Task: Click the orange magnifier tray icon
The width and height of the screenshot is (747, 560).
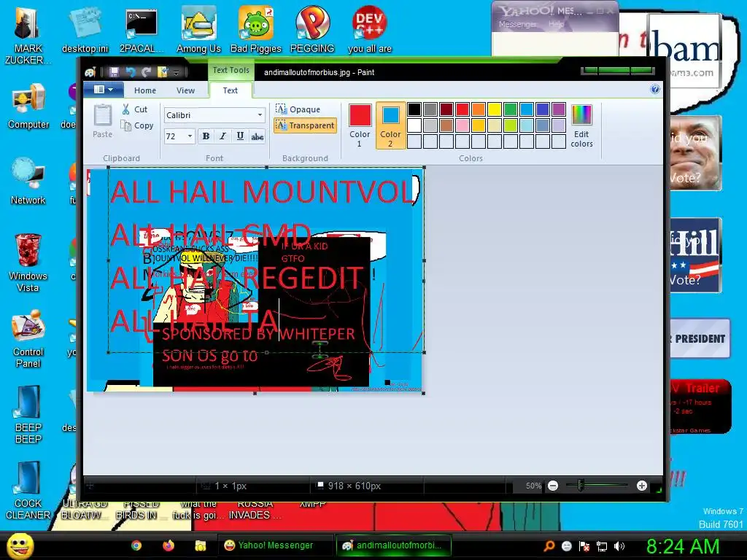Action: [549, 545]
